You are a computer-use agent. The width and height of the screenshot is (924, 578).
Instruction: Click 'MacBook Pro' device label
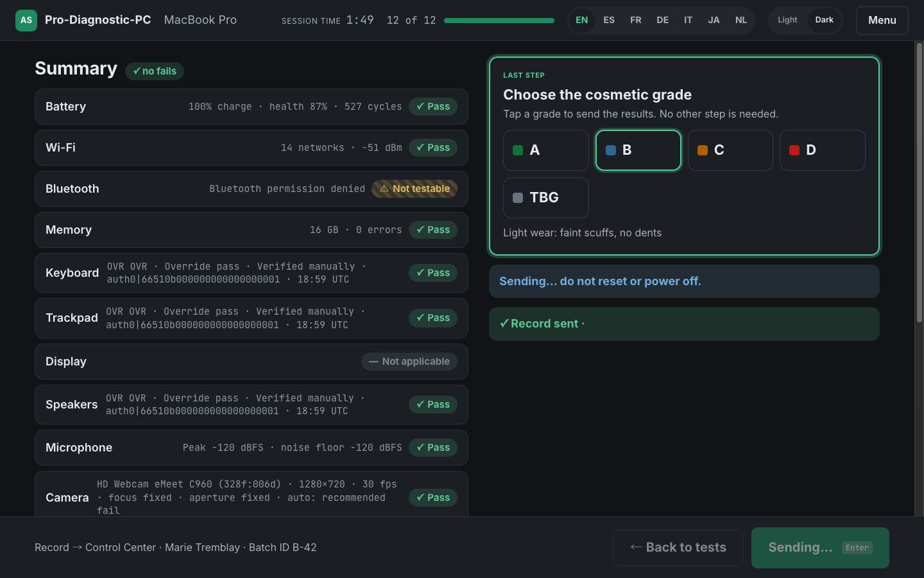point(200,20)
